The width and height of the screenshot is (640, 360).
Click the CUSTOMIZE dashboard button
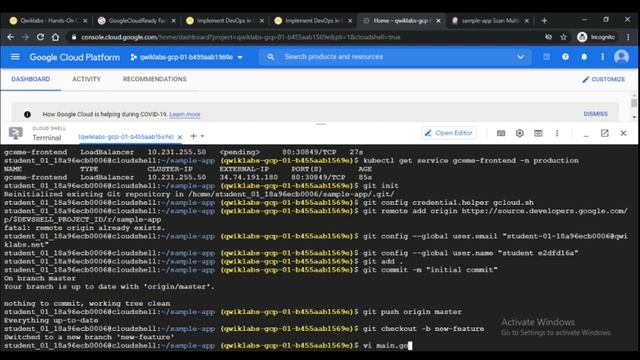point(604,79)
